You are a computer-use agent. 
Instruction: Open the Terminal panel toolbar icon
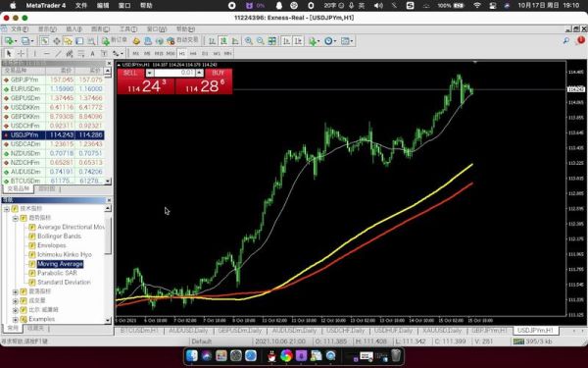[x=79, y=41]
